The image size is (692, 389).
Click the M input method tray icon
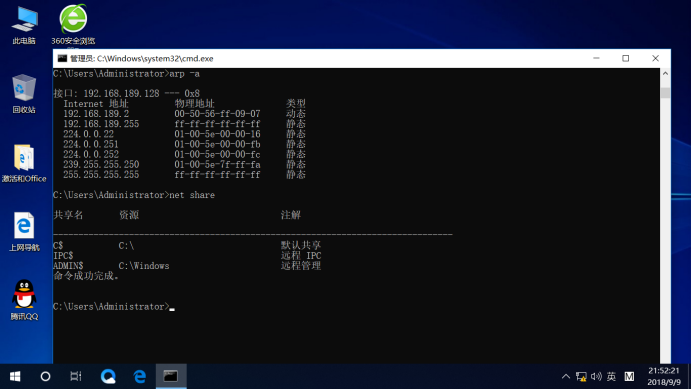tap(629, 377)
